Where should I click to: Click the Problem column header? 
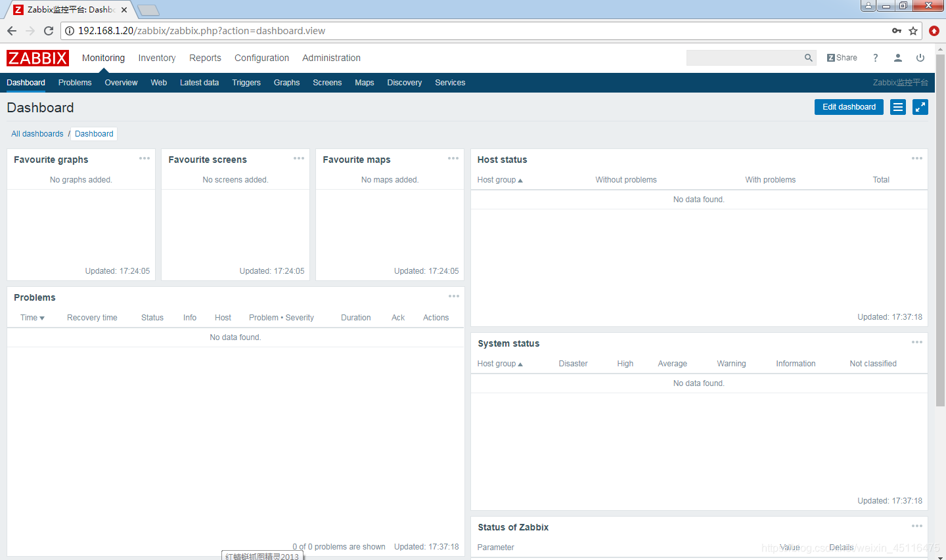263,318
